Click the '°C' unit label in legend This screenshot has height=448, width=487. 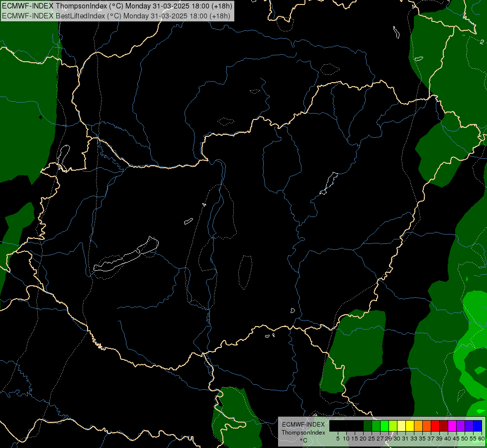pyautogui.click(x=304, y=440)
